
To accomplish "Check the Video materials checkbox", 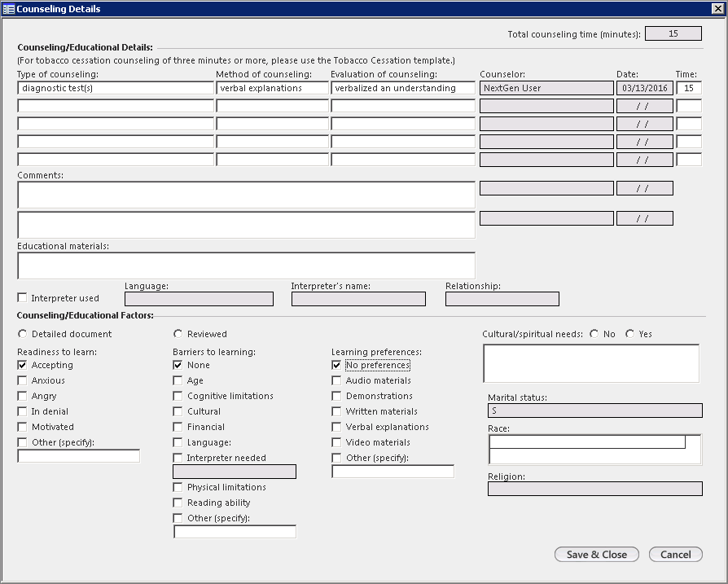I will (336, 442).
